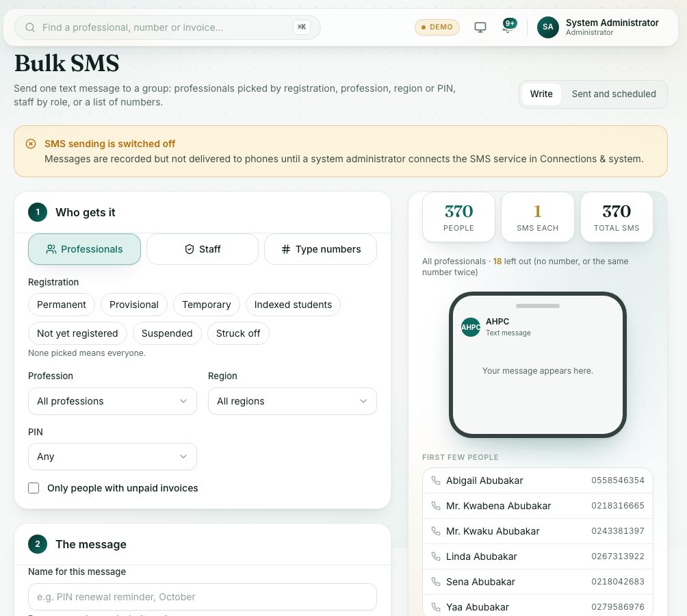This screenshot has height=616, width=687.
Task: Click phone icon beside Linda Abubakar
Action: [435, 556]
